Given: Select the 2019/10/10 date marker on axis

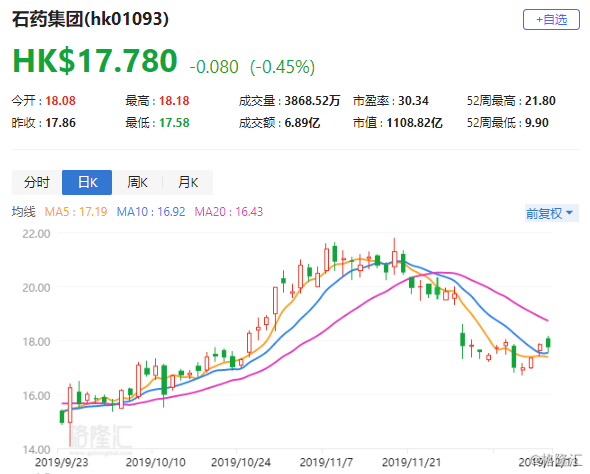Looking at the screenshot, I should point(155,462).
